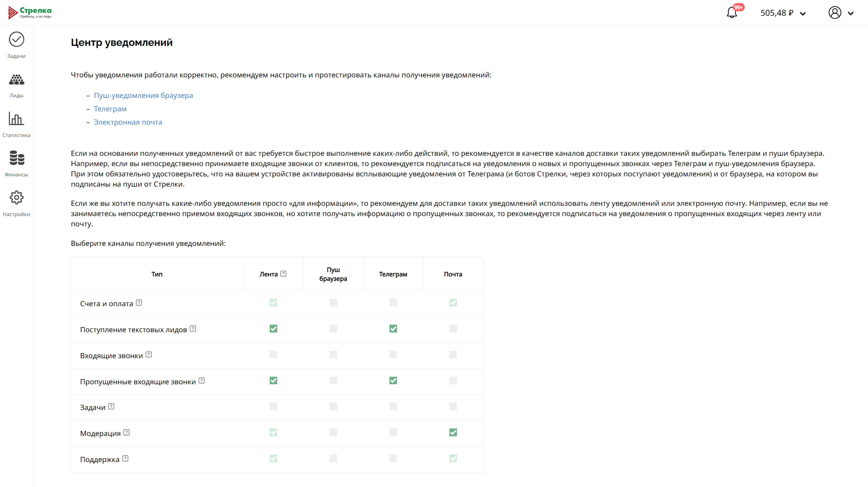This screenshot has height=487, width=868.
Task: Click help icon beside Модерация
Action: pyautogui.click(x=127, y=433)
